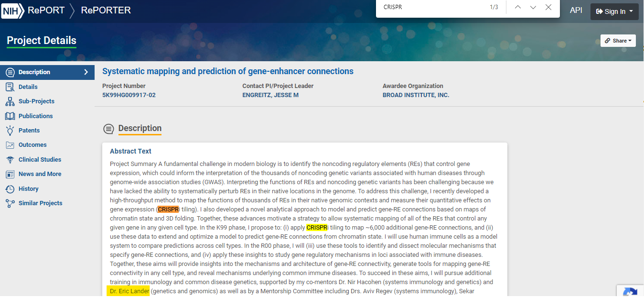
Task: Click the Similar Projects nodes icon
Action: tap(10, 203)
